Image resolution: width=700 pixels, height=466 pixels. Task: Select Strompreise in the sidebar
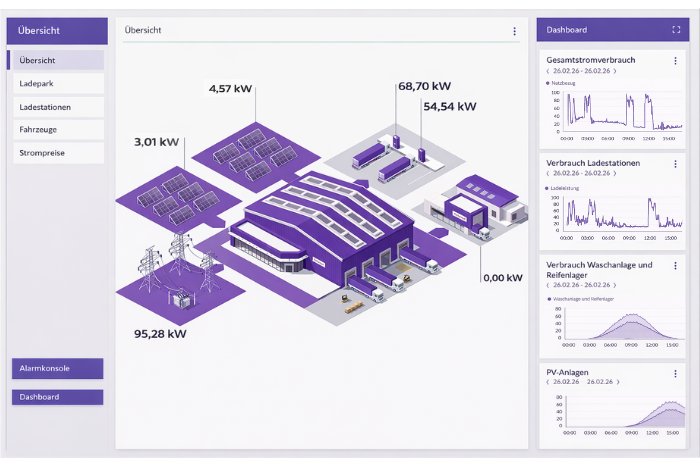(56, 153)
